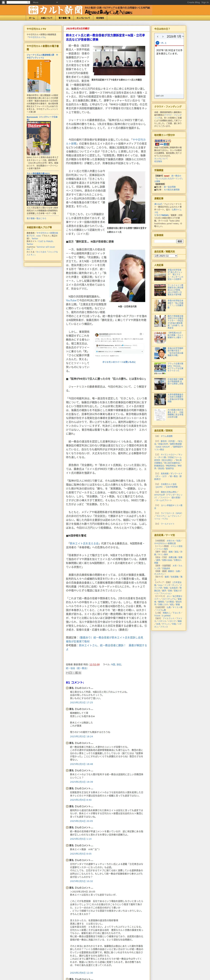The height and width of the screenshot is (980, 210).
Task: Open the ホーム nav tab
Action: 32,18
